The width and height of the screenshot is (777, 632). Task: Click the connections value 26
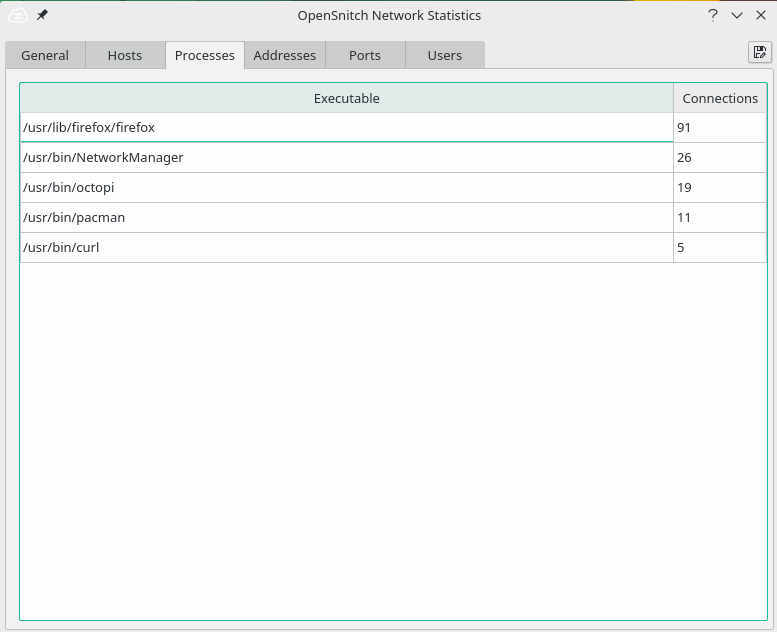[720, 158]
